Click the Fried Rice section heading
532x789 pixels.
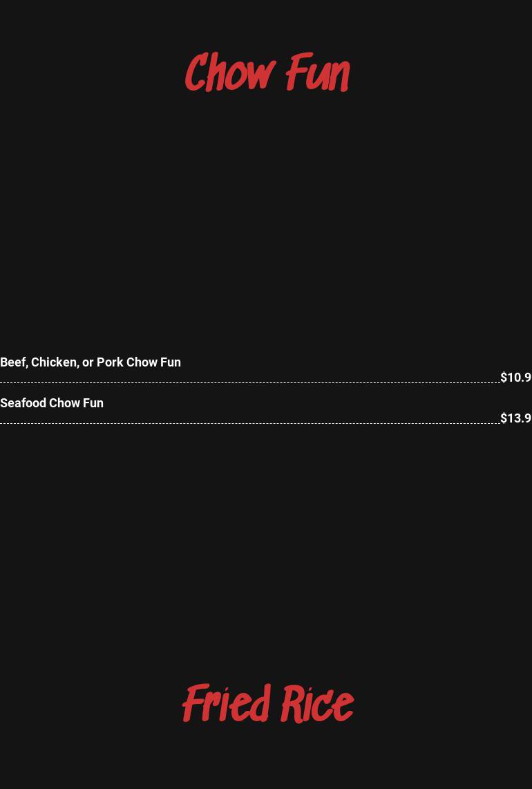(x=267, y=704)
